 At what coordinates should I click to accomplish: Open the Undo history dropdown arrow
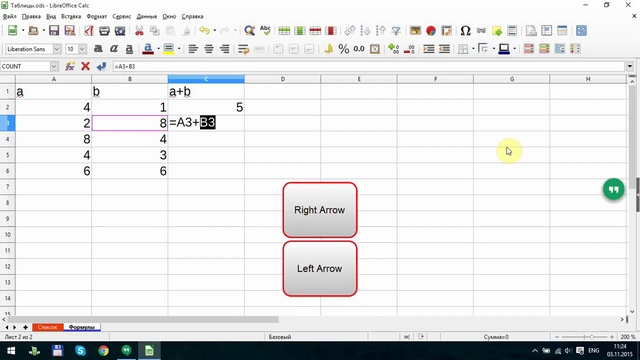pos(215,31)
